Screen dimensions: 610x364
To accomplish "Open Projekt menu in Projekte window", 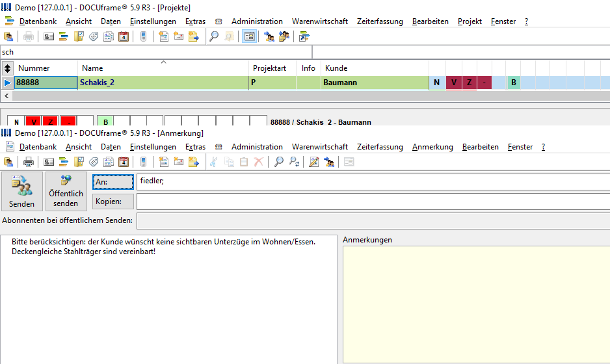I will [x=470, y=21].
